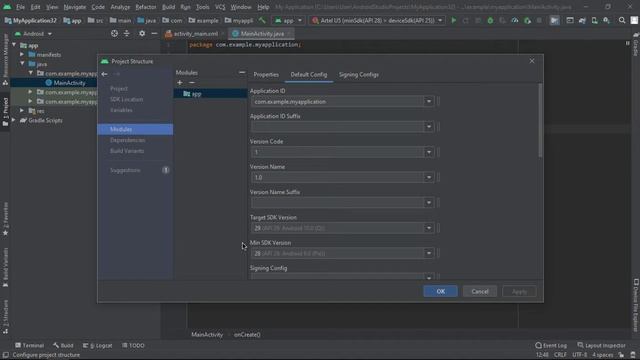
Task: Expand the res folder arrow
Action: click(x=22, y=111)
